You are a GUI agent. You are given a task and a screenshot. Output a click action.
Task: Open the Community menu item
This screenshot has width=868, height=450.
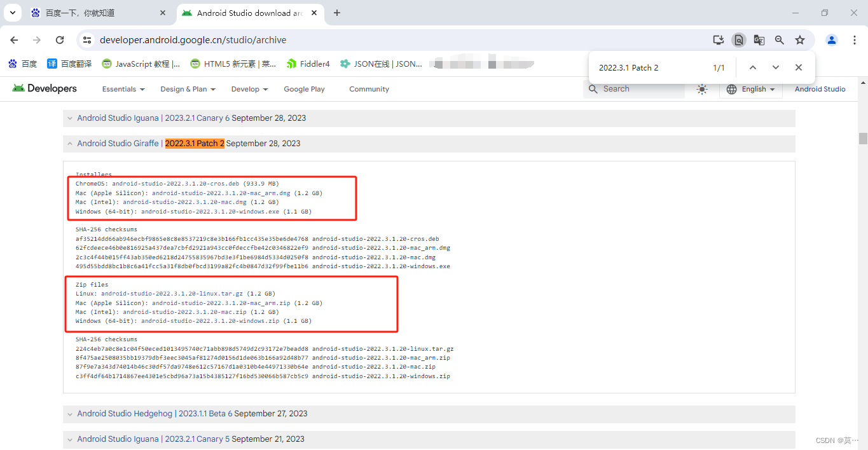click(369, 89)
